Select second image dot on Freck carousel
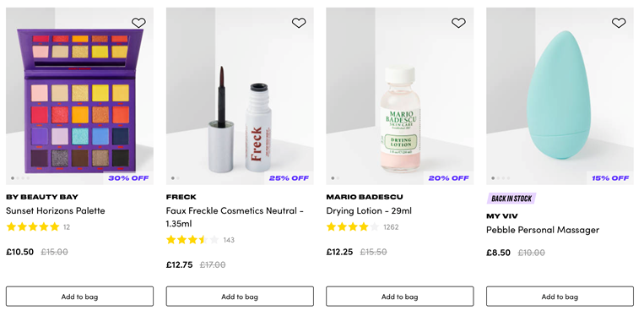The height and width of the screenshot is (316, 644). click(x=178, y=178)
